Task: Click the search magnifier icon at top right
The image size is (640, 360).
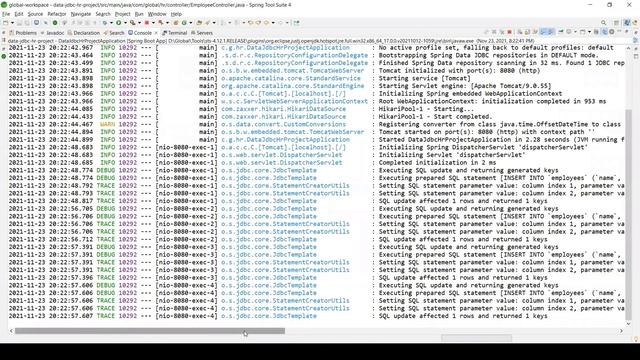Action: pyautogui.click(x=603, y=23)
